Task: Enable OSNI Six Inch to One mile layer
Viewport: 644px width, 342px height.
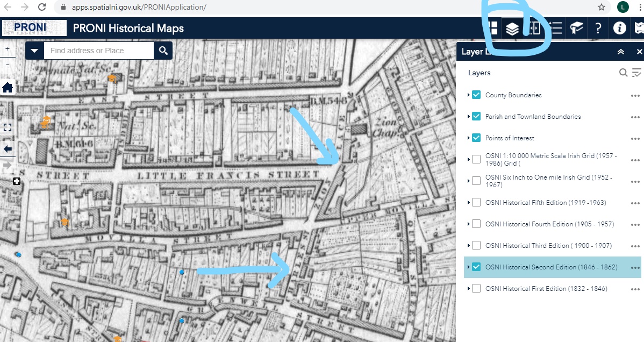Action: point(476,181)
